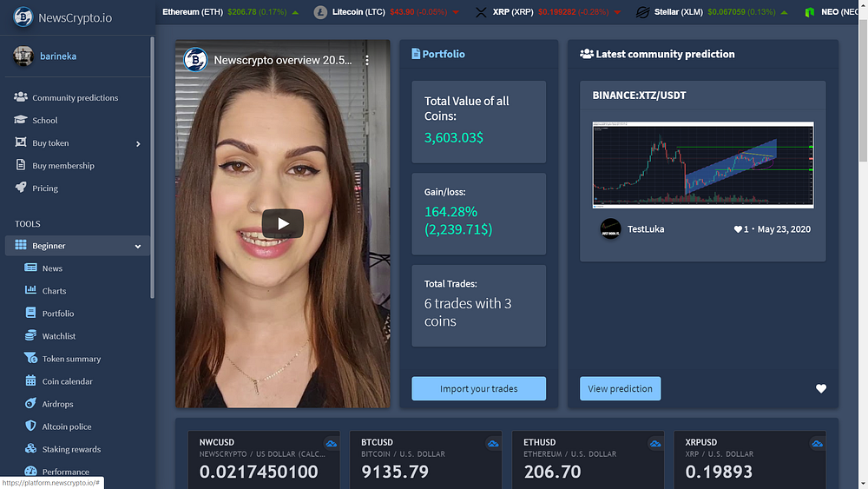Open the Coin calendar tool
This screenshot has height=489, width=868.
[x=67, y=381]
